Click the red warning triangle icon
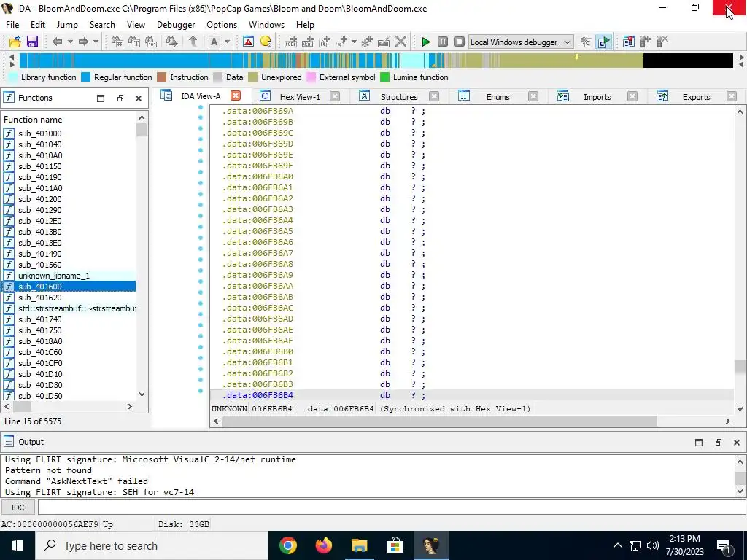This screenshot has width=747, height=560. tap(248, 42)
